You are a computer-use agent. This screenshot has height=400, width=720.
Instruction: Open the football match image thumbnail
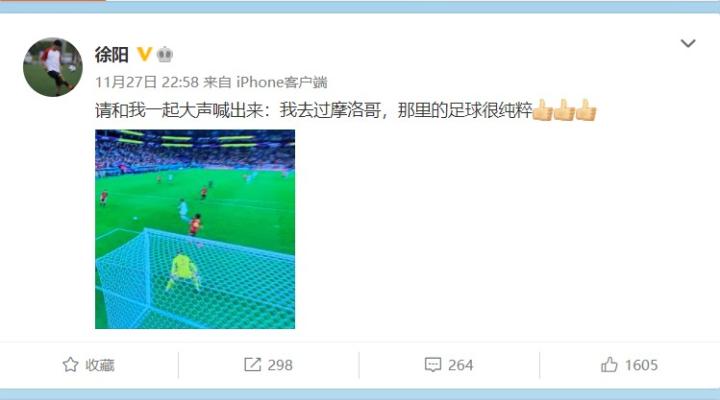tap(195, 229)
